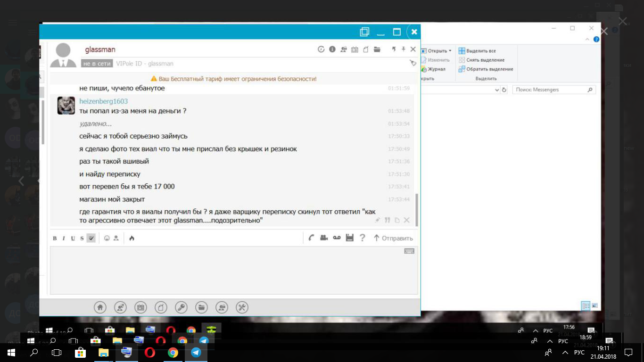Open chat history clock icon
The image size is (644, 362).
[321, 49]
